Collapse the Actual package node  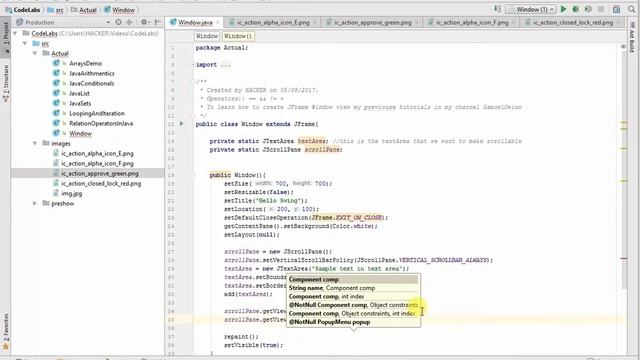point(35,53)
